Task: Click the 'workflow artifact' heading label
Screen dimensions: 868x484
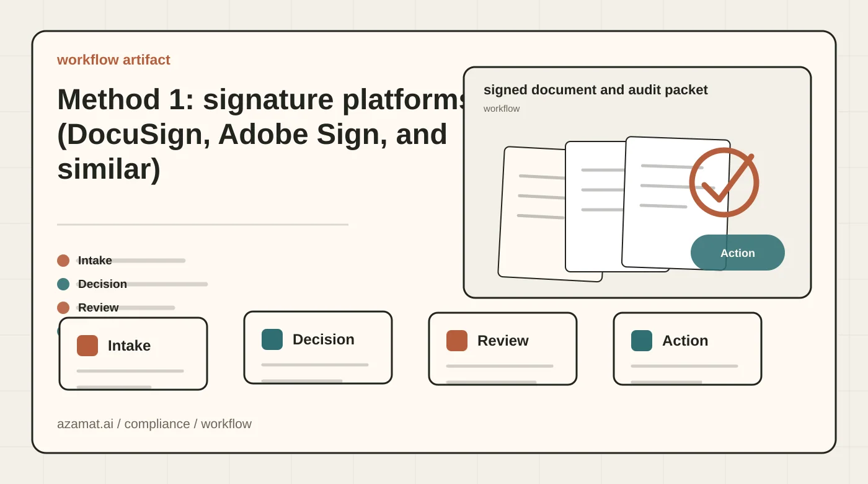Action: [113, 60]
